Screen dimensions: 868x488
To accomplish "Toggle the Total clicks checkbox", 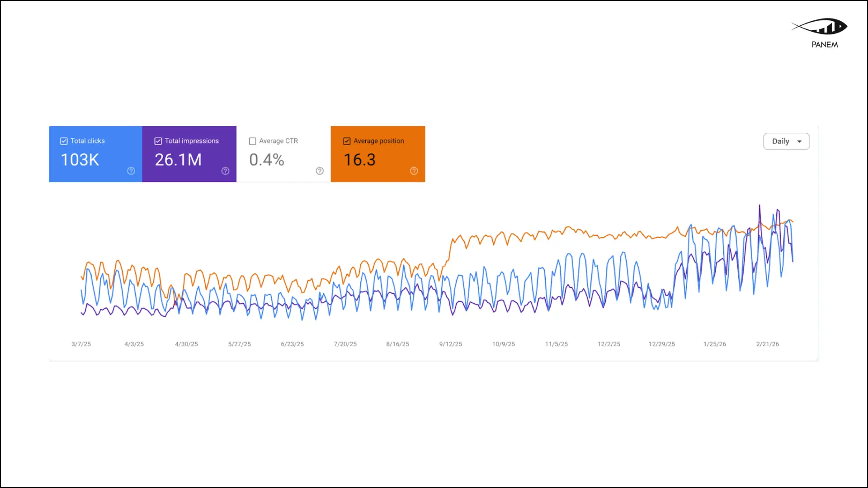I will [64, 141].
